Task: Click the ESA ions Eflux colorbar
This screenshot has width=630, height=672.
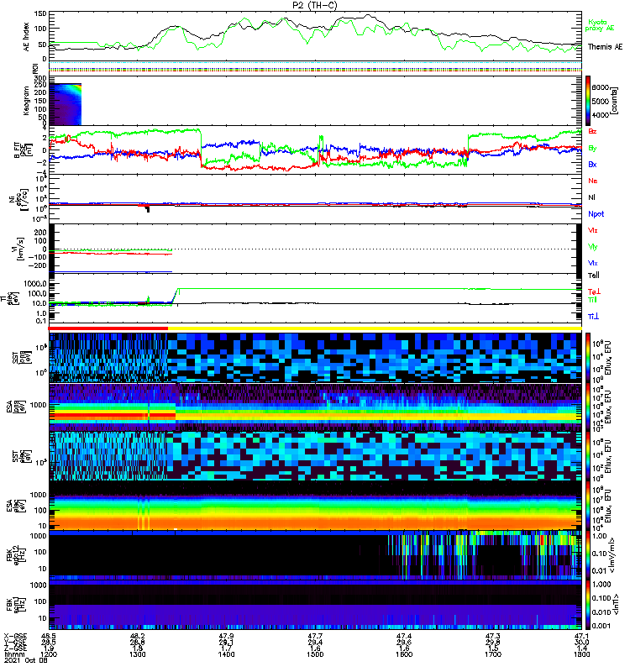Action: 588,407
